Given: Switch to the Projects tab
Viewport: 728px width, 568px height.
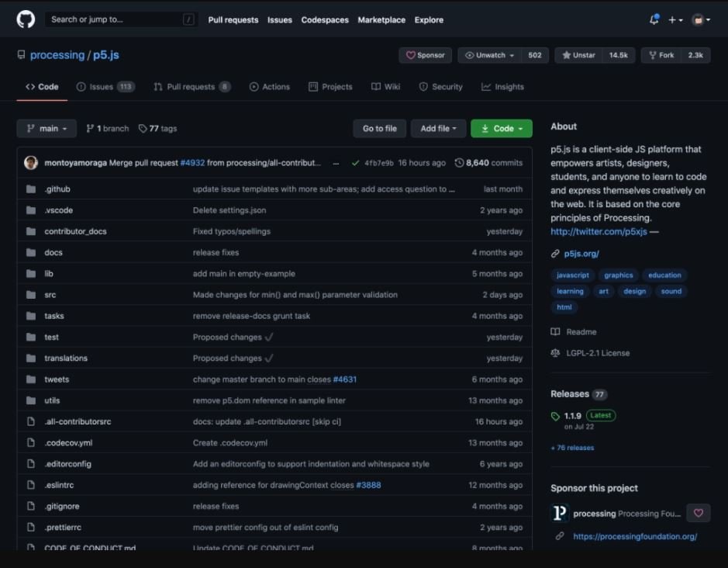Looking at the screenshot, I should (x=330, y=87).
